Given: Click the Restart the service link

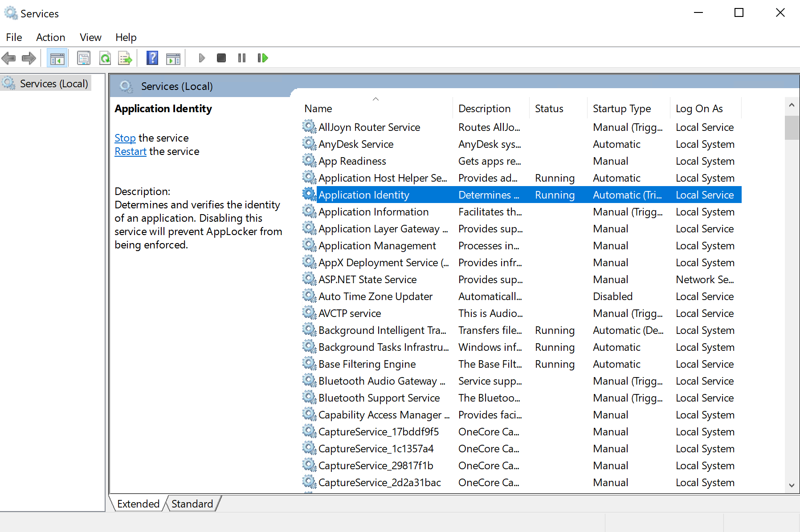Looking at the screenshot, I should (131, 151).
